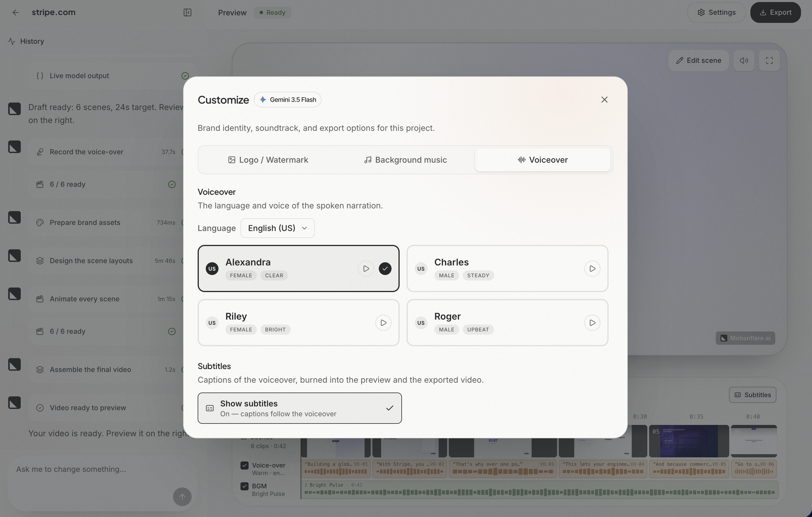Switch to the Logo / Watermark tab
Viewport: 812px width, 517px height.
coord(268,160)
